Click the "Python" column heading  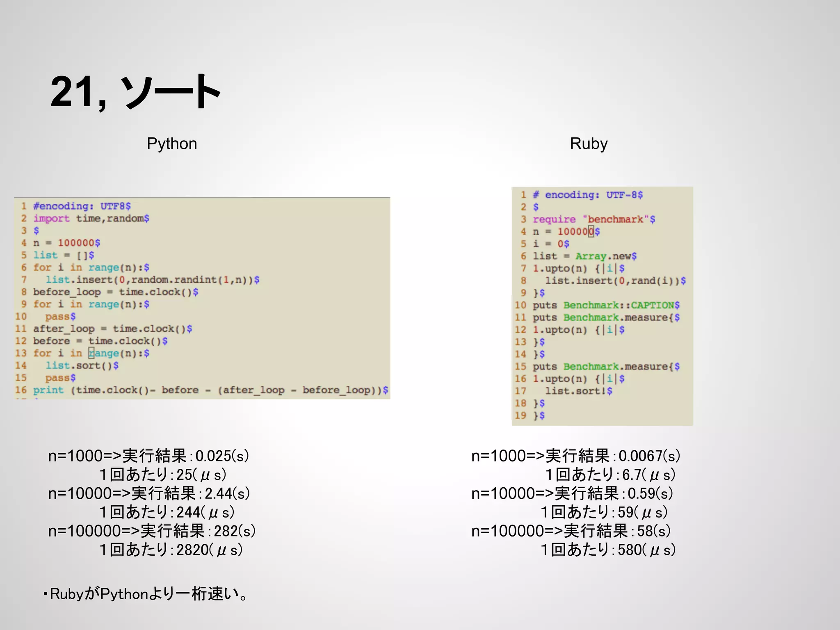(x=172, y=144)
